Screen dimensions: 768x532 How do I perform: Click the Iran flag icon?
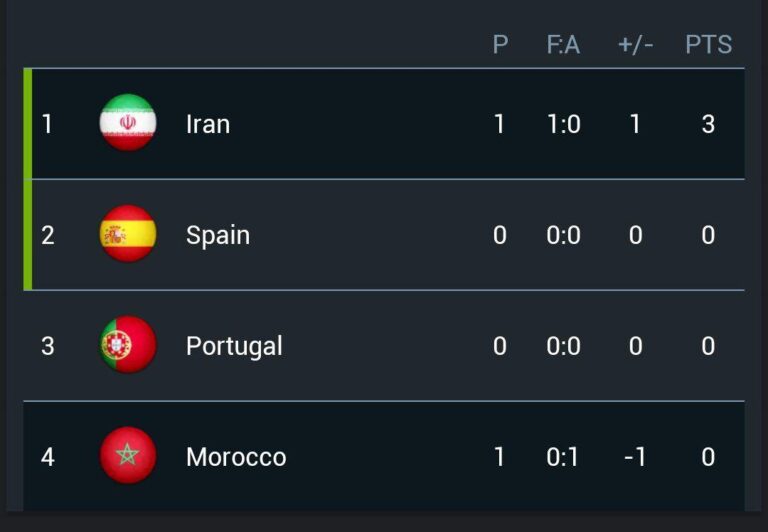coord(128,123)
